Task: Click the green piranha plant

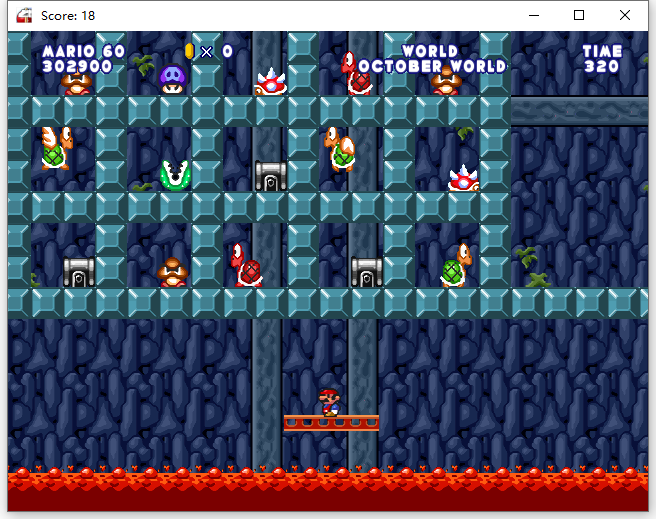Action: click(175, 175)
